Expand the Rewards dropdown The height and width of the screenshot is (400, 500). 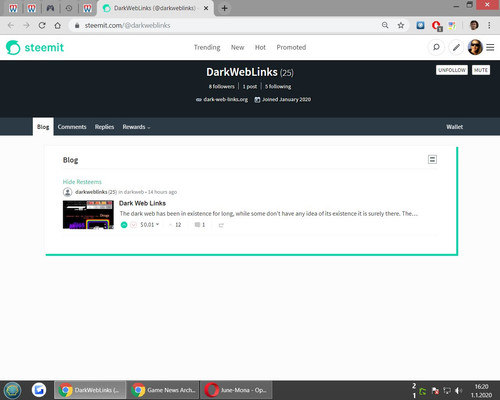point(136,127)
